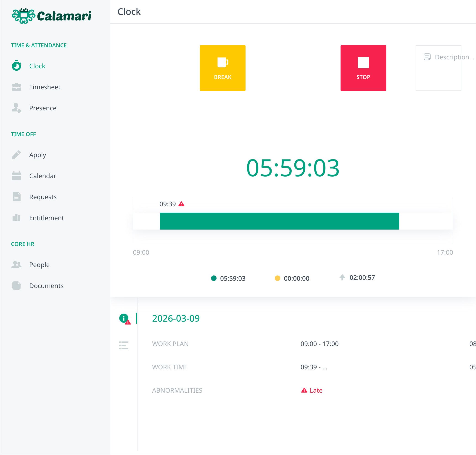This screenshot has width=476, height=455.
Task: Click the Apply pencil icon
Action: [x=16, y=155]
